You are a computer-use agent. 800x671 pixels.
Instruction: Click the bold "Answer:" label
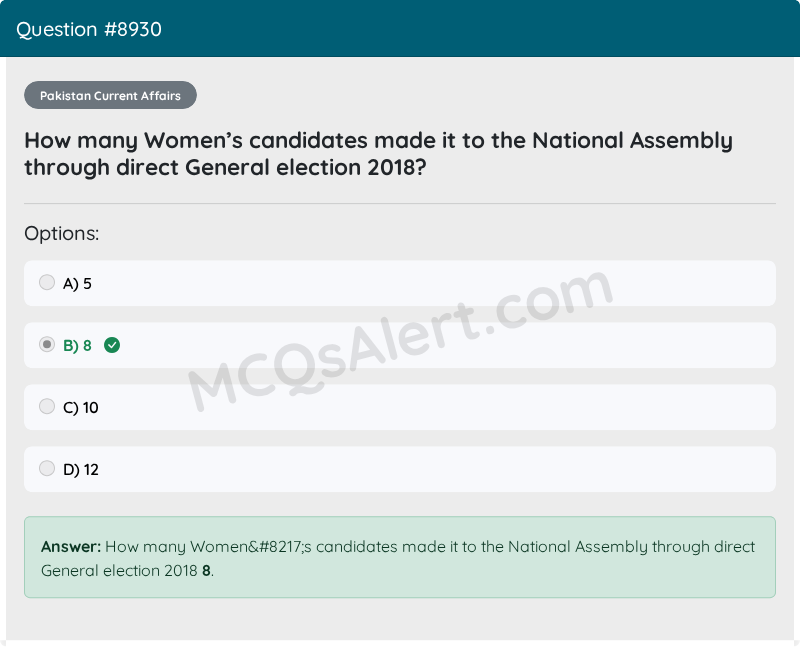coord(71,547)
